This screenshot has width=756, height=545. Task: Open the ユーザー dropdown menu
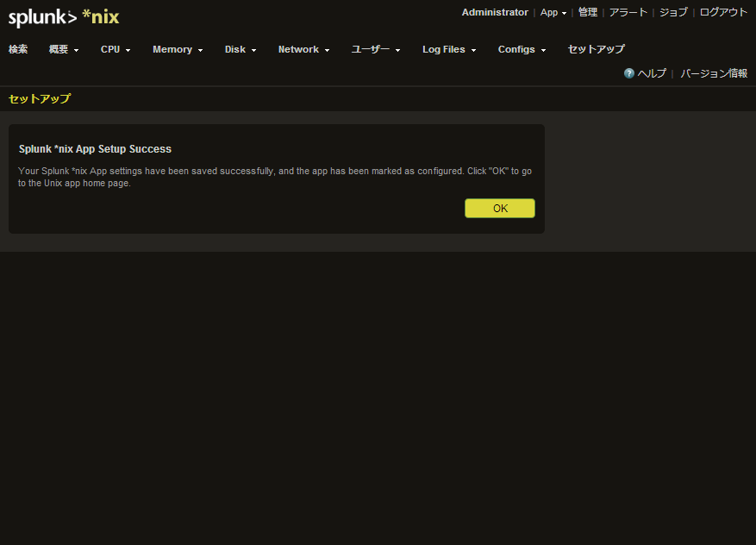pos(376,49)
